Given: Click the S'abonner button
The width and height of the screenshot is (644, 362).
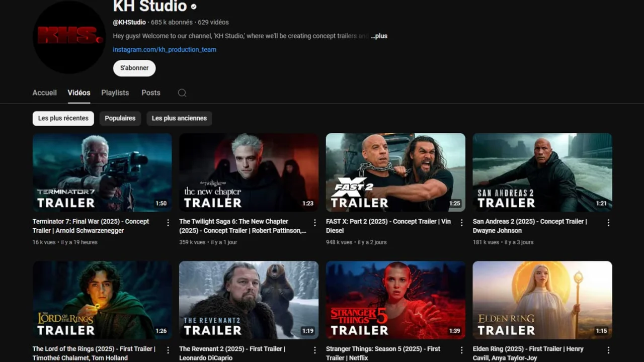Looking at the screenshot, I should tap(134, 68).
